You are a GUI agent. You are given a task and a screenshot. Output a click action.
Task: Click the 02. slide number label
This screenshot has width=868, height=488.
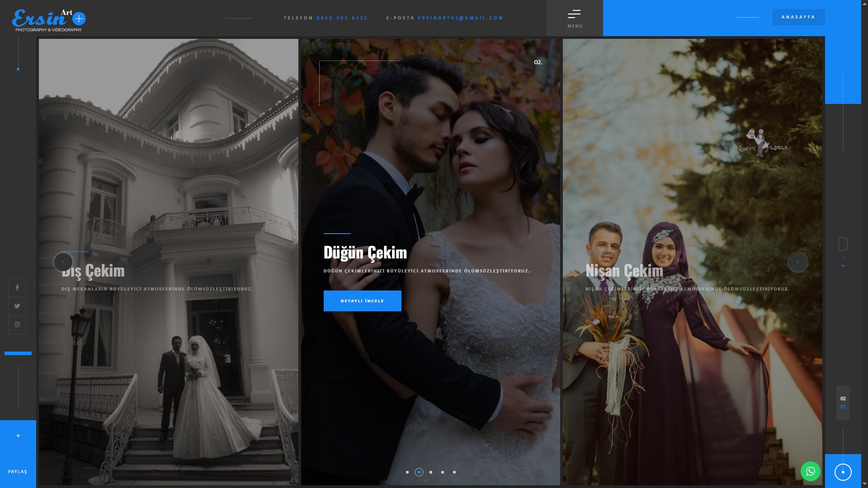tap(538, 62)
